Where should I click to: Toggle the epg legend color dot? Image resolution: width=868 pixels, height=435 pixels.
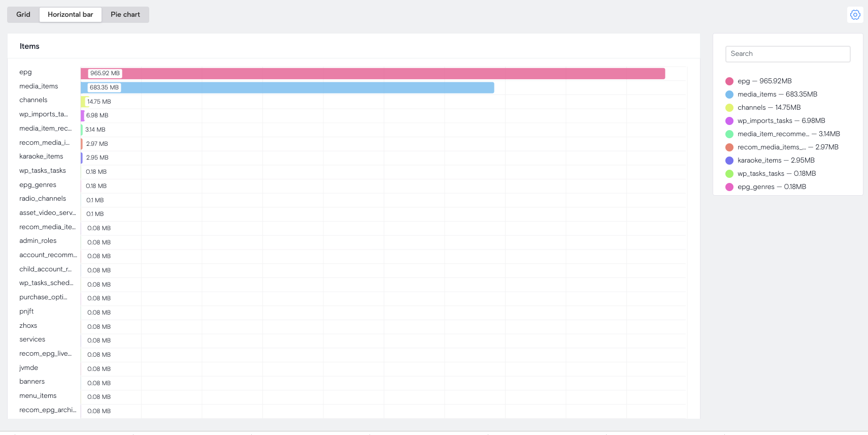click(x=729, y=81)
